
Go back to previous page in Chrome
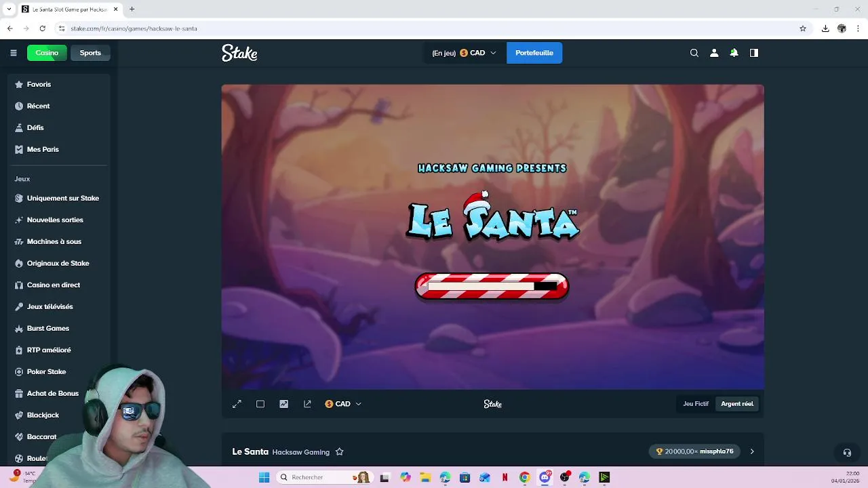(10, 28)
